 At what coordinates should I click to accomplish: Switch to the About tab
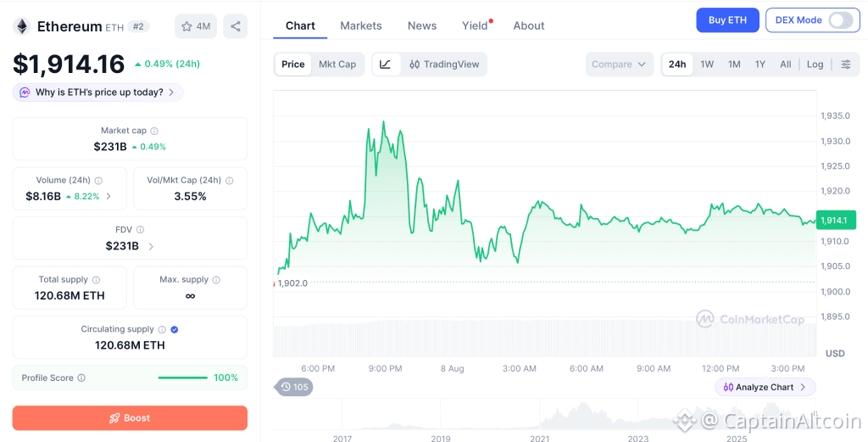click(529, 26)
